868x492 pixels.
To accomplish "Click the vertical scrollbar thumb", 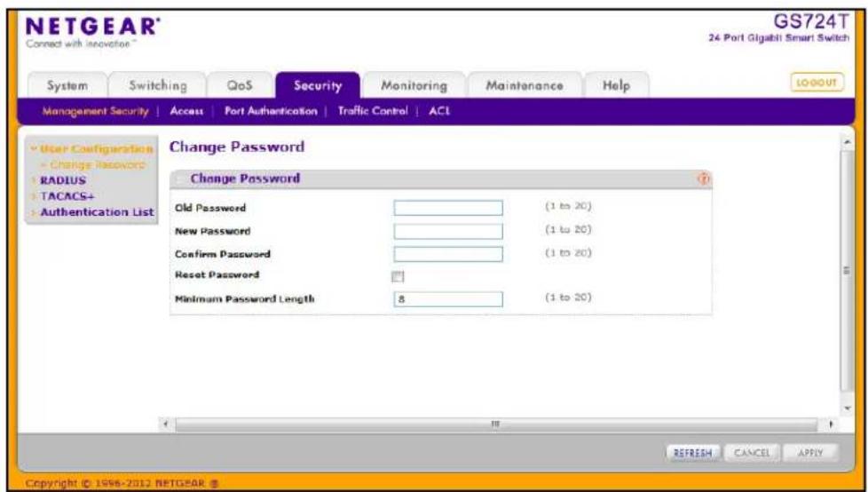I will pos(847,270).
